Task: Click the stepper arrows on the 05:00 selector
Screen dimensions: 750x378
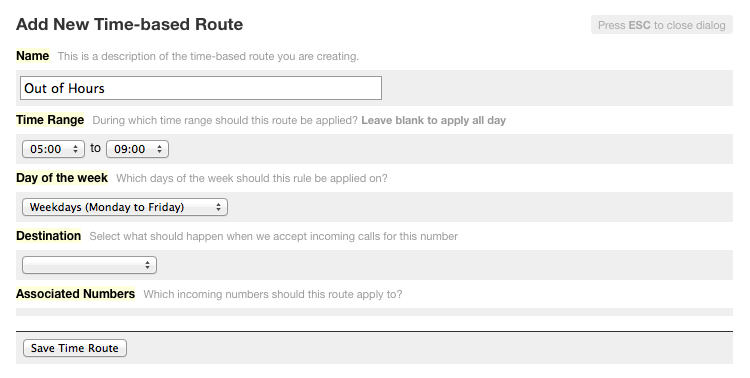Action: click(x=75, y=149)
